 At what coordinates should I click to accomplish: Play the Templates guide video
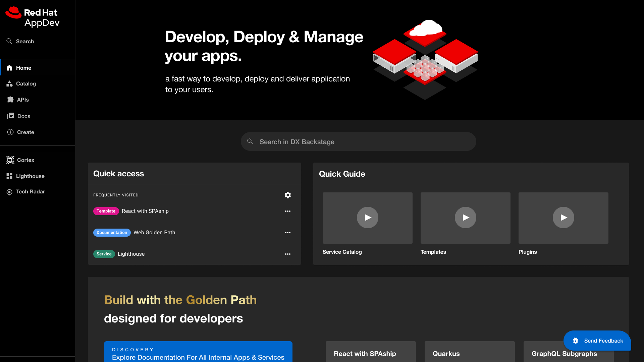click(466, 218)
